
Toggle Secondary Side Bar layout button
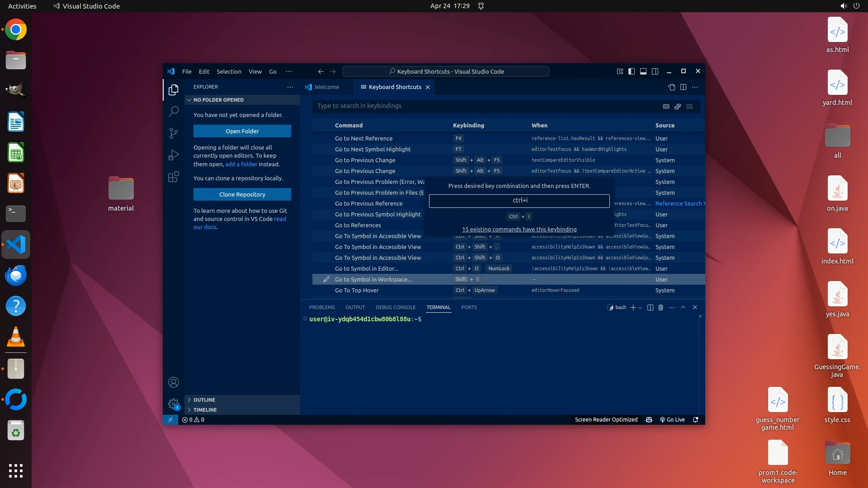coord(655,71)
